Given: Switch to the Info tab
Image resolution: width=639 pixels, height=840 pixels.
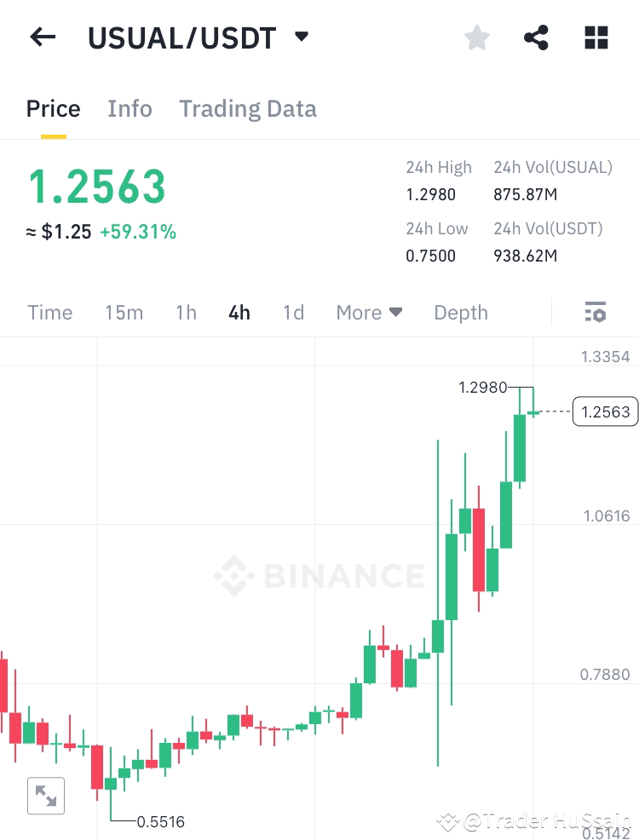Looking at the screenshot, I should pos(130,108).
